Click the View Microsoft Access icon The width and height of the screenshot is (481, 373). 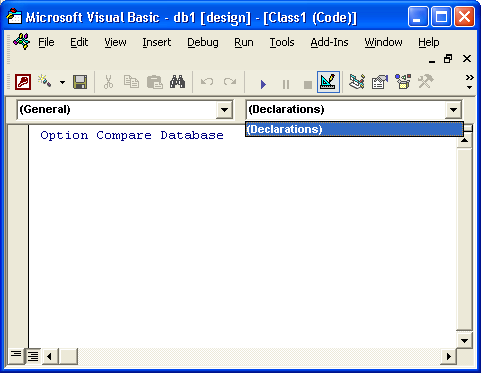(x=23, y=82)
